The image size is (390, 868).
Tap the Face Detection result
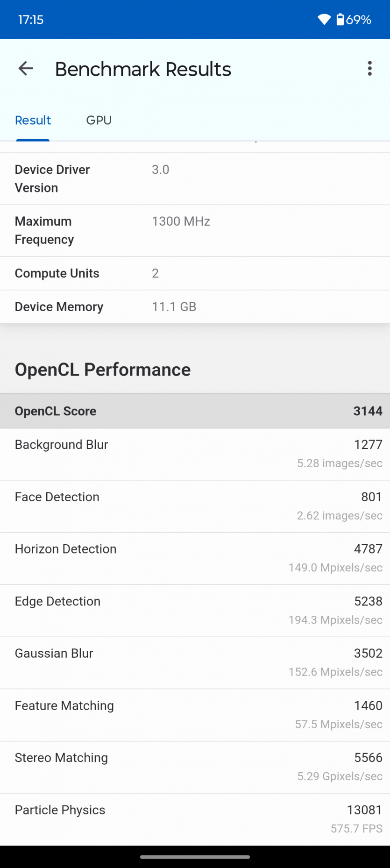(x=195, y=506)
